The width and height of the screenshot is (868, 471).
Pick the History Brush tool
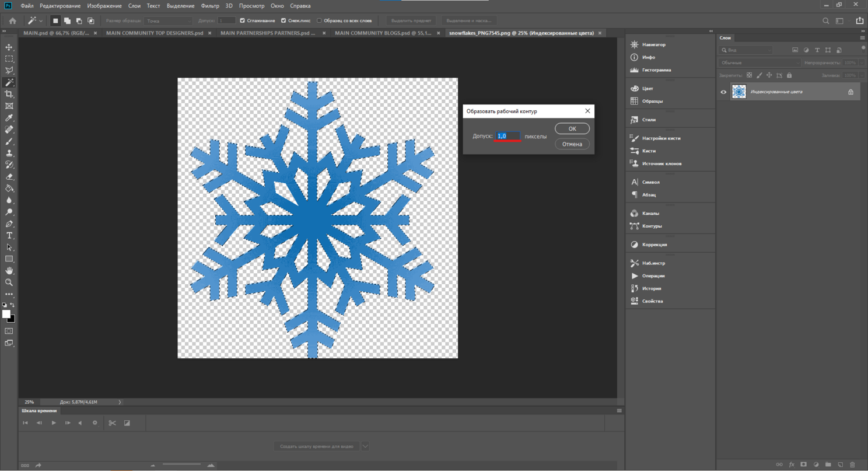9,165
